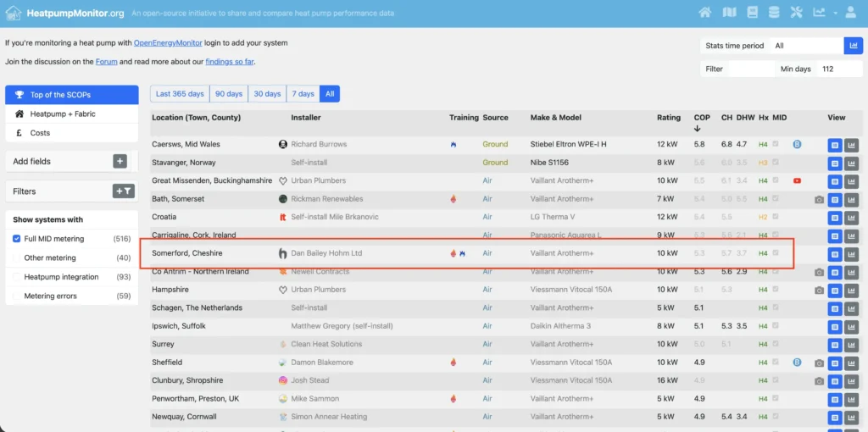Viewport: 868px width, 432px height.
Task: Open the map icon in header
Action: (729, 13)
